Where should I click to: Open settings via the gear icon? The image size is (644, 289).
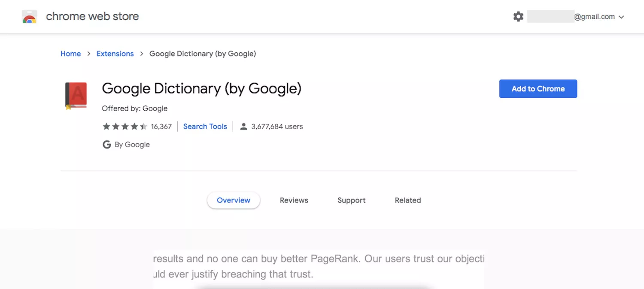click(x=518, y=17)
